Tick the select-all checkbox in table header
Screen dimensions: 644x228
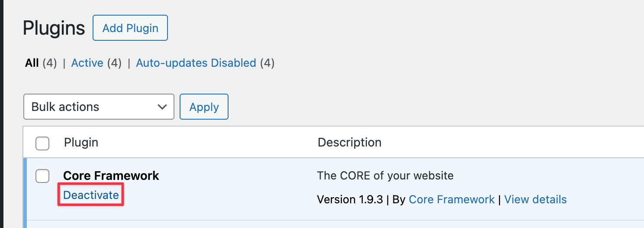(42, 143)
